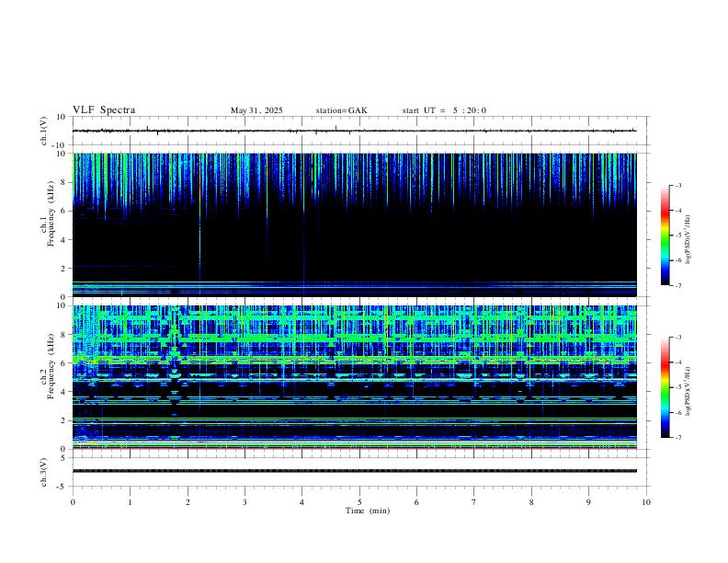Click the "8" kHz tick on ch.2 frequency axis
Screen dimensions: 728x563
click(63, 335)
